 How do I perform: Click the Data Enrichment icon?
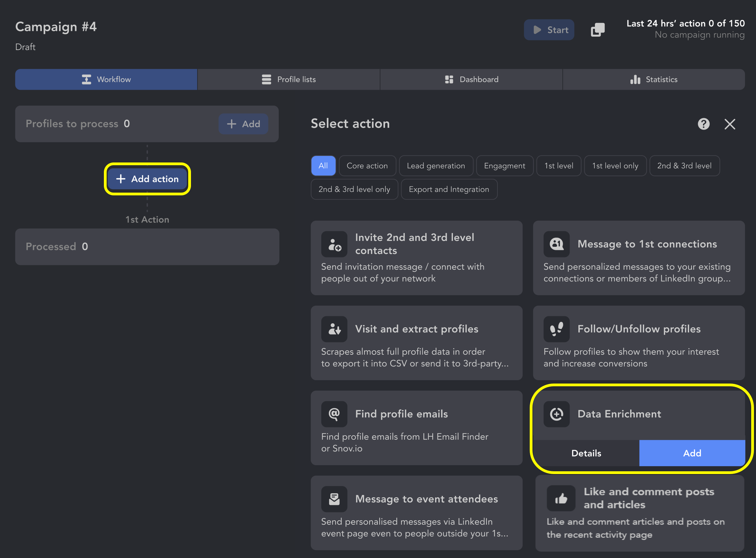click(x=556, y=414)
